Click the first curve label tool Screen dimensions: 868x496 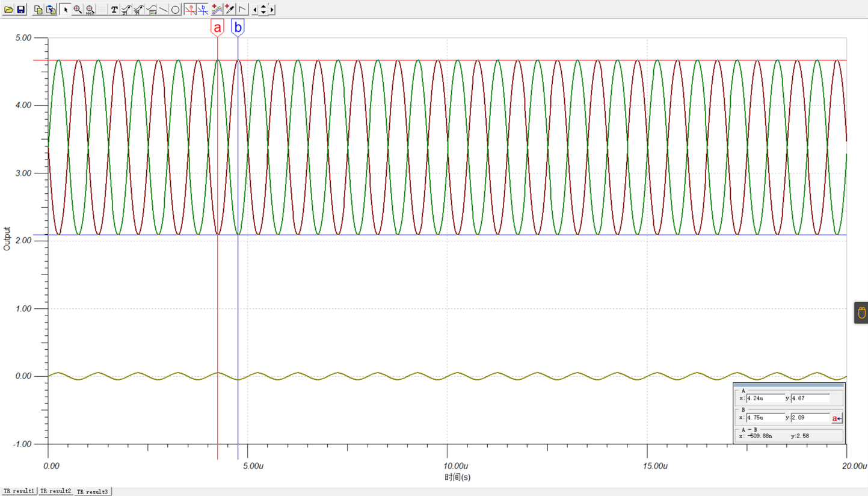[x=126, y=10]
